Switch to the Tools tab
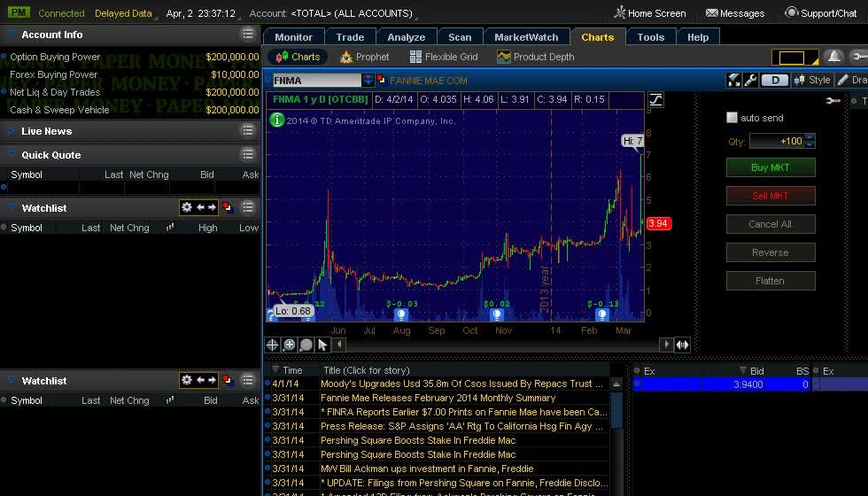Viewport: 868px width, 496px height. [x=650, y=37]
